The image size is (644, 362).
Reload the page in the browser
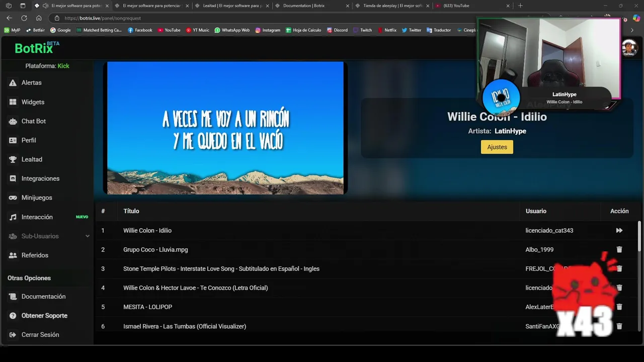pyautogui.click(x=24, y=18)
